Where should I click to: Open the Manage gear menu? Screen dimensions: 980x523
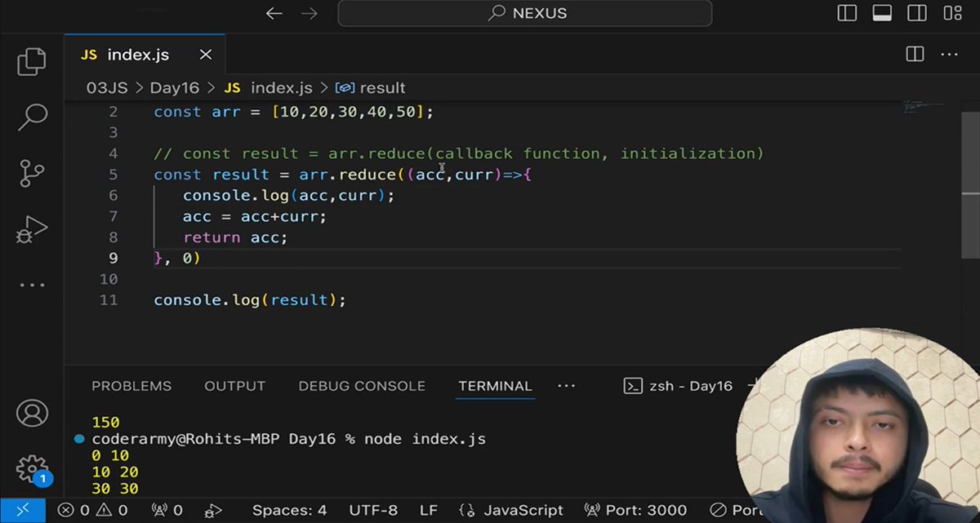32,469
